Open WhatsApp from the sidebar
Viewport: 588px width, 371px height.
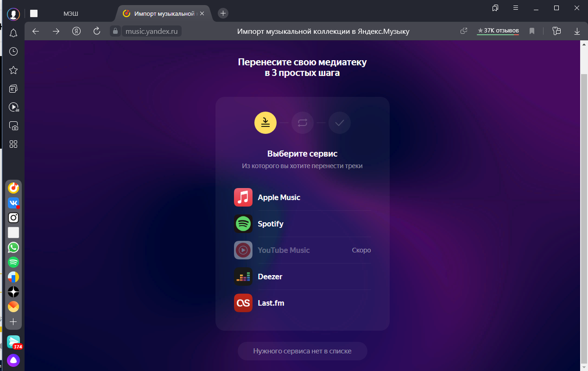click(x=14, y=248)
